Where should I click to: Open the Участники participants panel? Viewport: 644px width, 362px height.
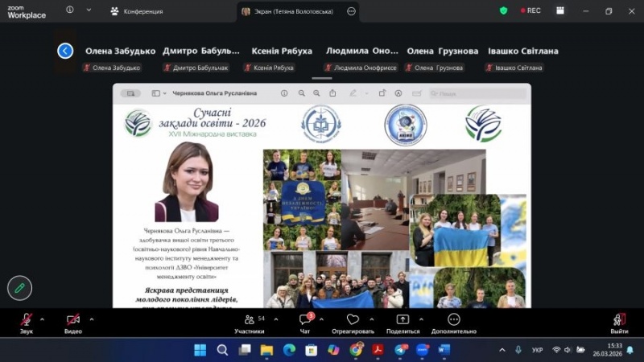249,320
